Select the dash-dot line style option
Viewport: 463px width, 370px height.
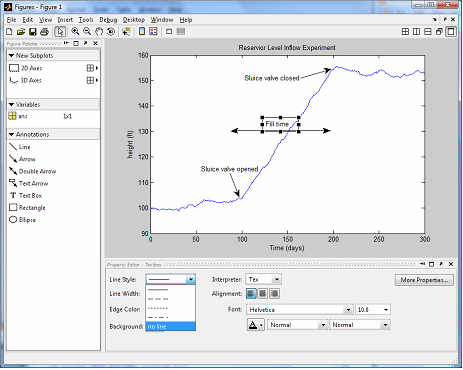(x=171, y=317)
